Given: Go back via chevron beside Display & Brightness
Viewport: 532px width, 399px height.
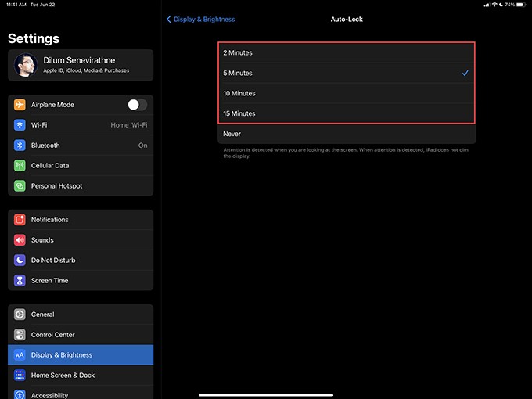Looking at the screenshot, I should 169,20.
